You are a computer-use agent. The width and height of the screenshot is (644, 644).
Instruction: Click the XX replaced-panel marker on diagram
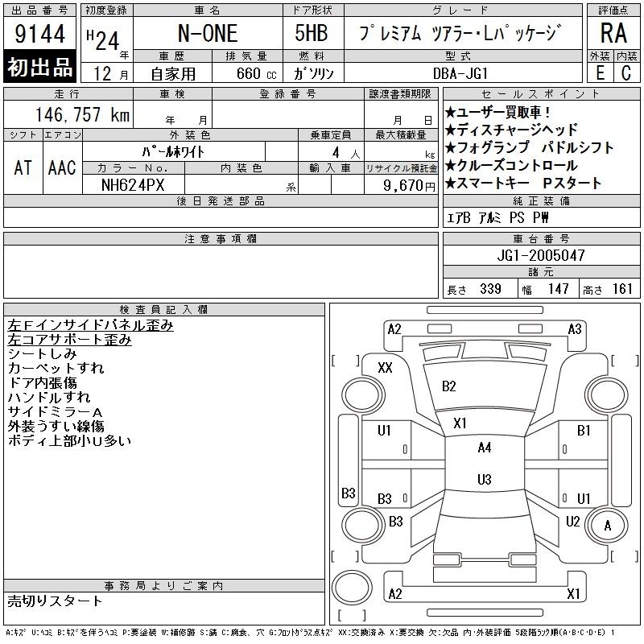pos(385,367)
